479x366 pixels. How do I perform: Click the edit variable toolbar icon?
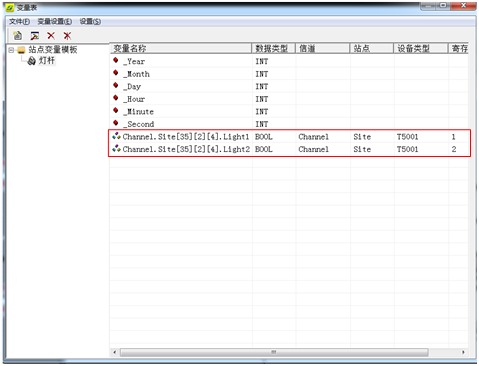coord(34,35)
